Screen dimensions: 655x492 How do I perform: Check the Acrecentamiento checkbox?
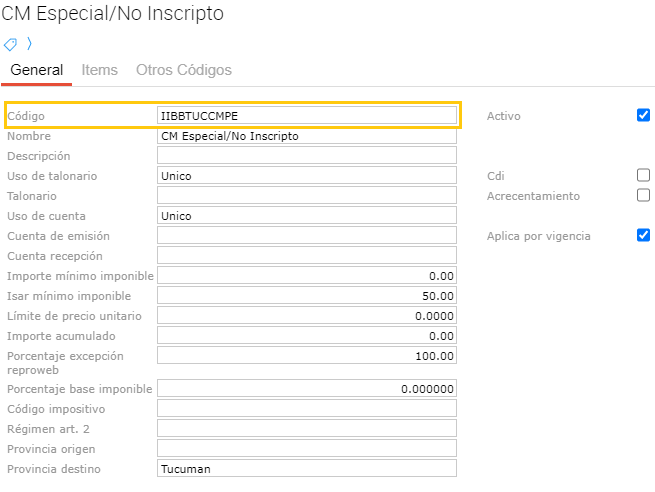click(643, 195)
